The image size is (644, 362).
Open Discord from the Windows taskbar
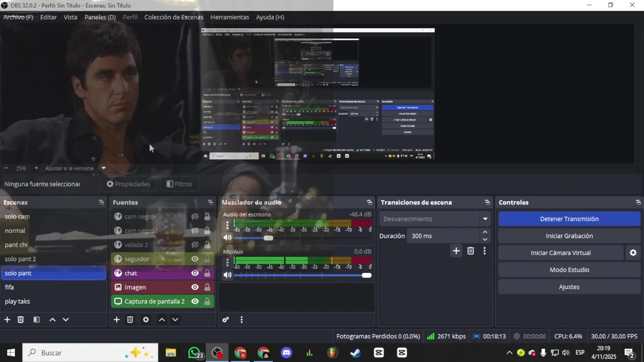(x=287, y=353)
